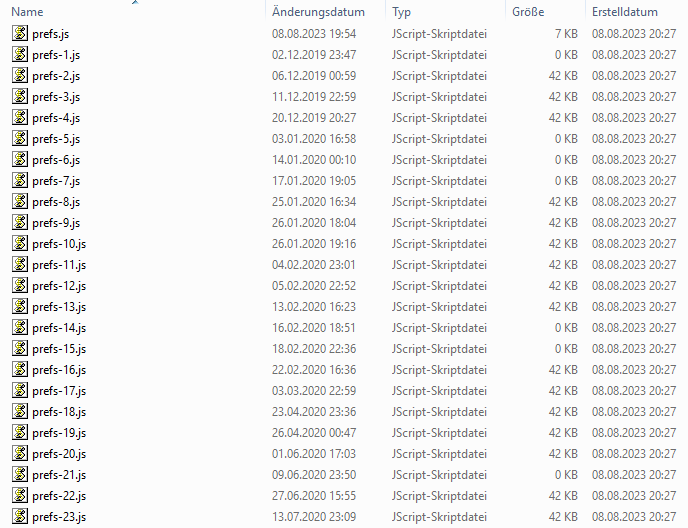The height and width of the screenshot is (528, 688).
Task: Select the file name prefs-11.js
Action: (59, 265)
